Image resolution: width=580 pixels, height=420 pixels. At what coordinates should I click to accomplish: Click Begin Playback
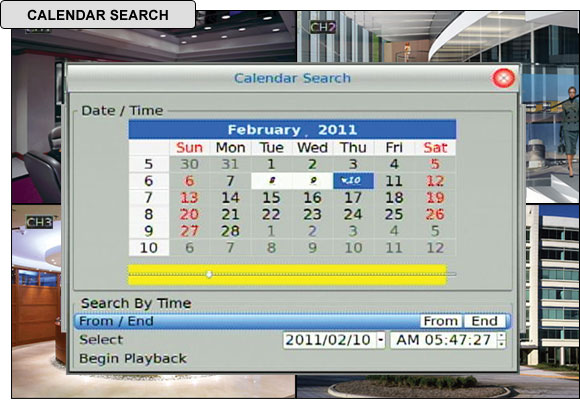(133, 358)
